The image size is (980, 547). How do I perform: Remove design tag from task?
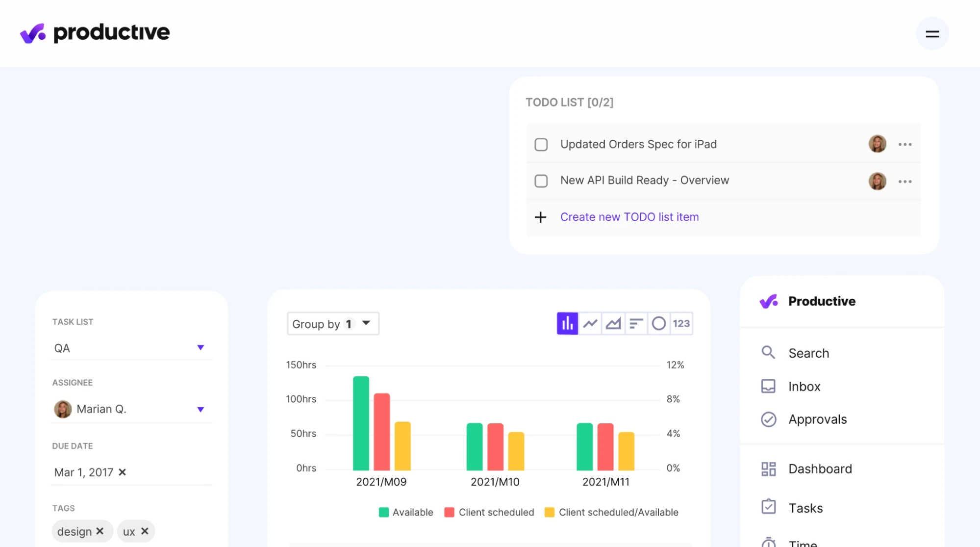click(x=100, y=530)
